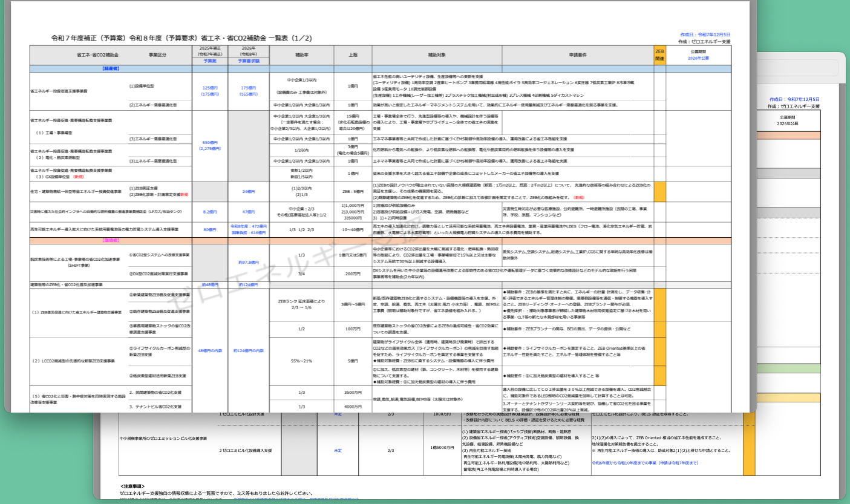Click the 8.2億円 budget value

point(209,212)
